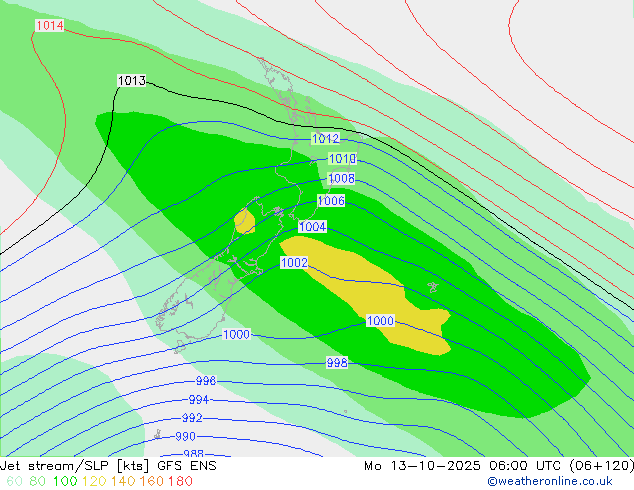Click the 1000 label inside yellow area
Image resolution: width=634 pixels, height=490 pixels.
point(380,321)
